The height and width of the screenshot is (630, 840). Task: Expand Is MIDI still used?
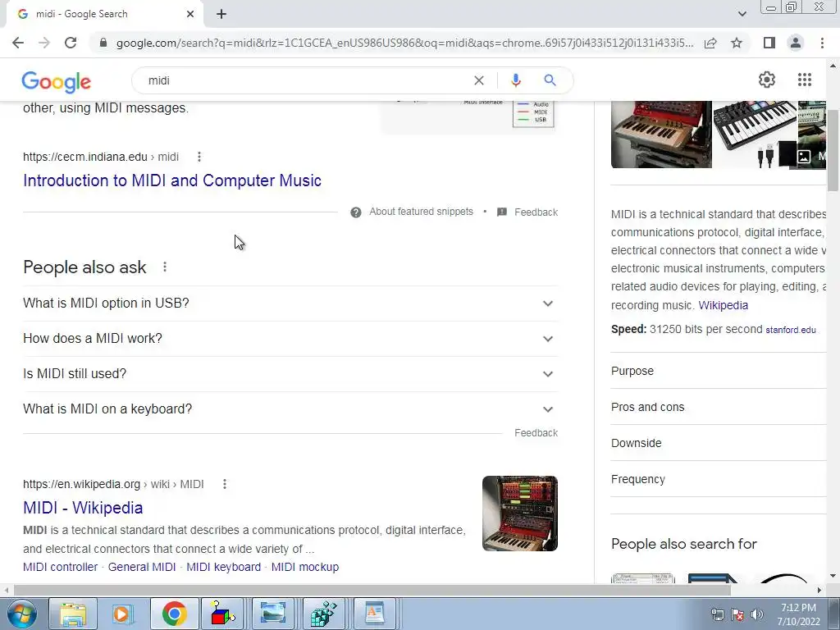(290, 374)
